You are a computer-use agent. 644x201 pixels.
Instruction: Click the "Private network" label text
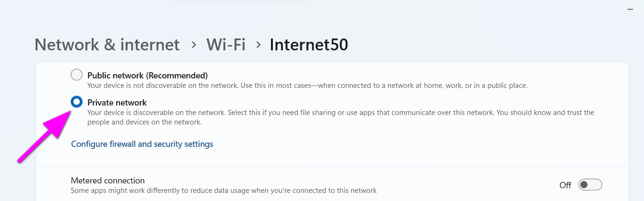coord(117,102)
